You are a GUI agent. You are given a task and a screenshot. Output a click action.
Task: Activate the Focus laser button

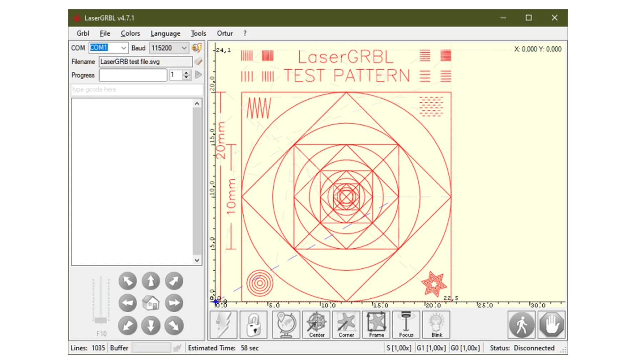[x=406, y=324]
